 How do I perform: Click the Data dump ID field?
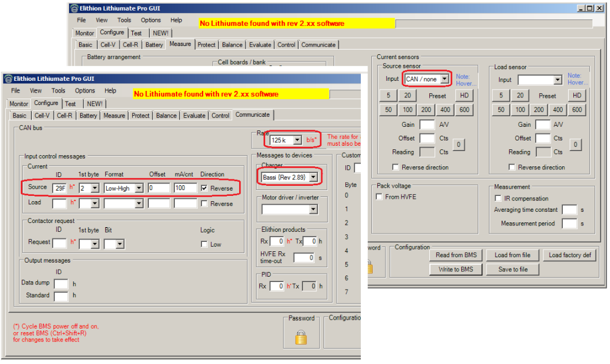[x=61, y=284]
